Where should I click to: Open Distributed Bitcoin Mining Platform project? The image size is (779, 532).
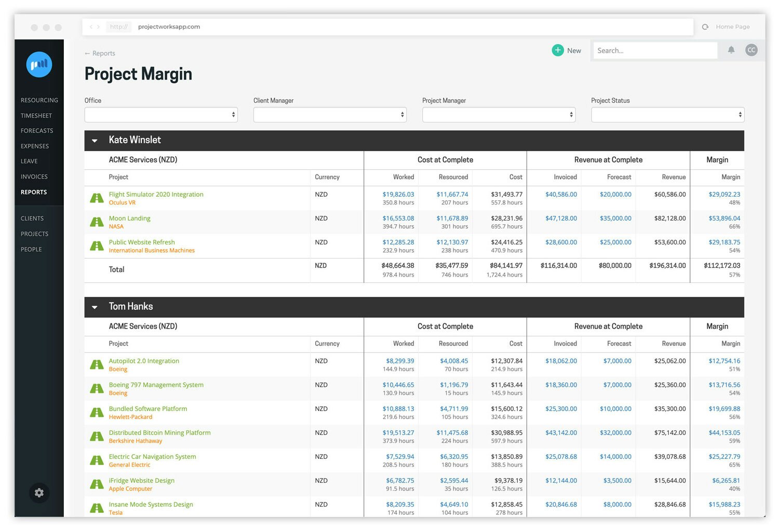(x=159, y=432)
